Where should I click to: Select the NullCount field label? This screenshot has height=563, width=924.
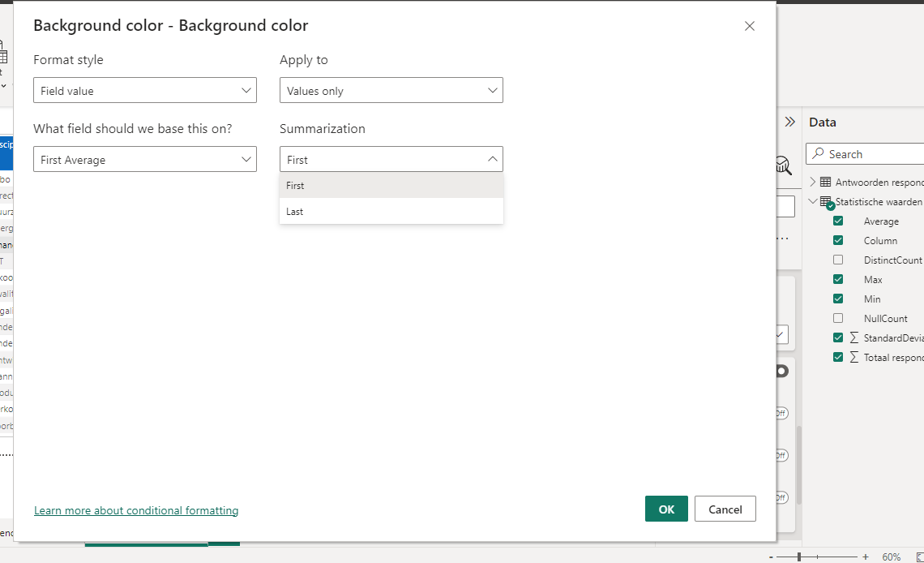tap(885, 318)
